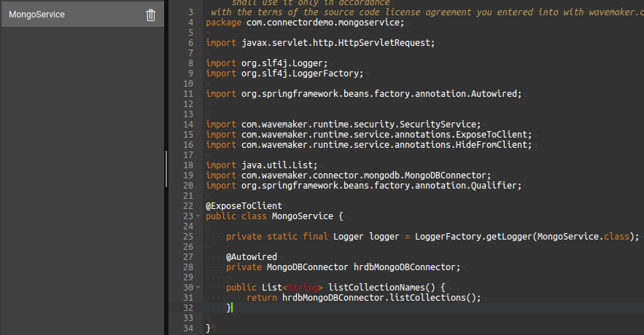644x335 pixels.
Task: Click line number 34 in the gutter
Action: pos(189,328)
